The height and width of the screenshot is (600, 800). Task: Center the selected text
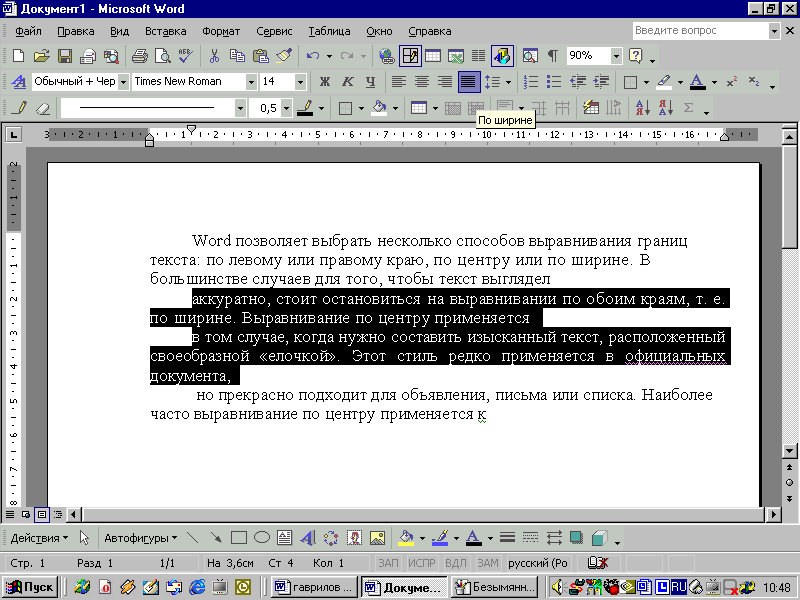(x=422, y=82)
